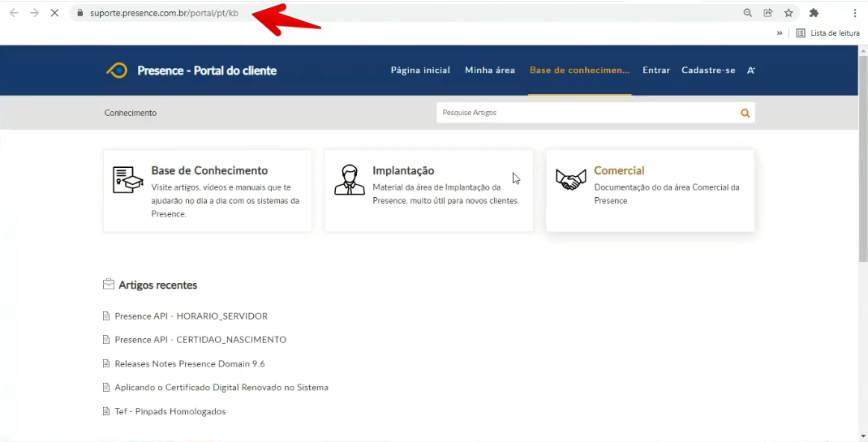Click Entrar to sign in

656,71
